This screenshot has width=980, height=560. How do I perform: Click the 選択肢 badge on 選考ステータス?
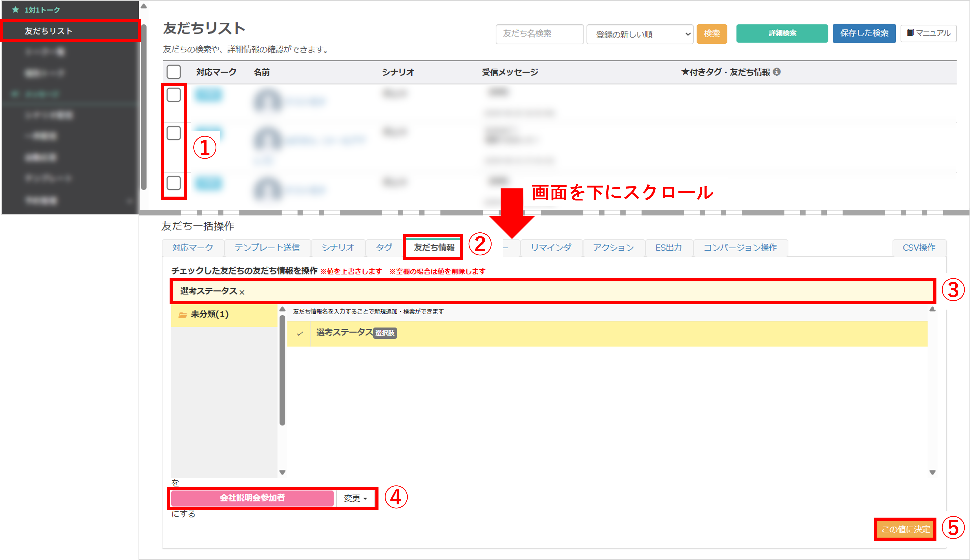[x=385, y=333]
